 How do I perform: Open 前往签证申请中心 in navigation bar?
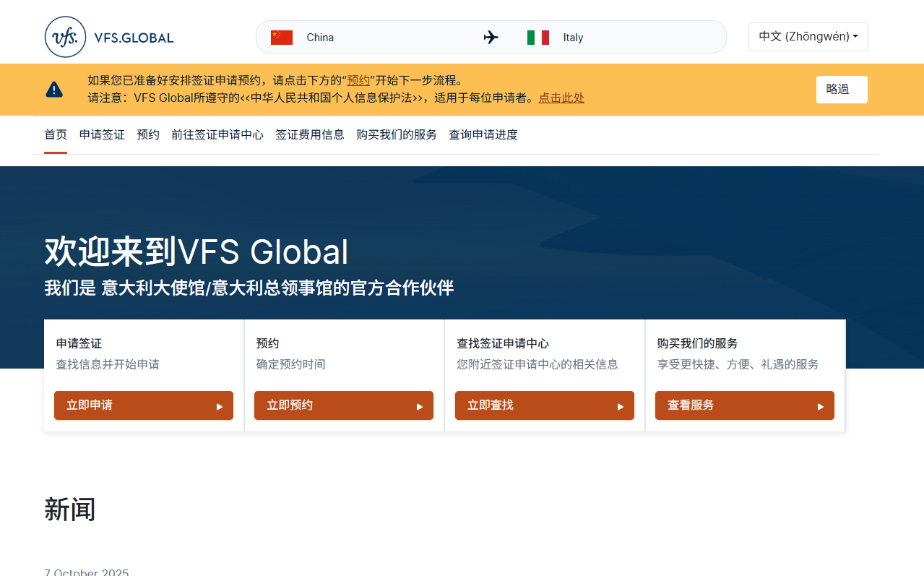coord(217,134)
